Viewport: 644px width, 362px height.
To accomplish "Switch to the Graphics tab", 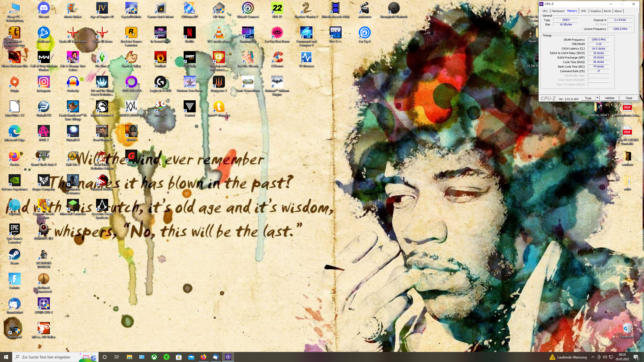I will point(595,11).
